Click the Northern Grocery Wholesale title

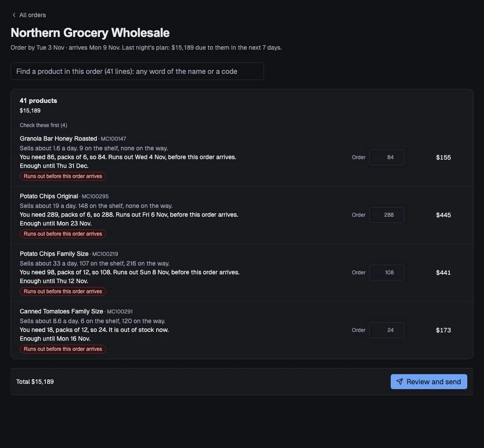click(x=90, y=33)
